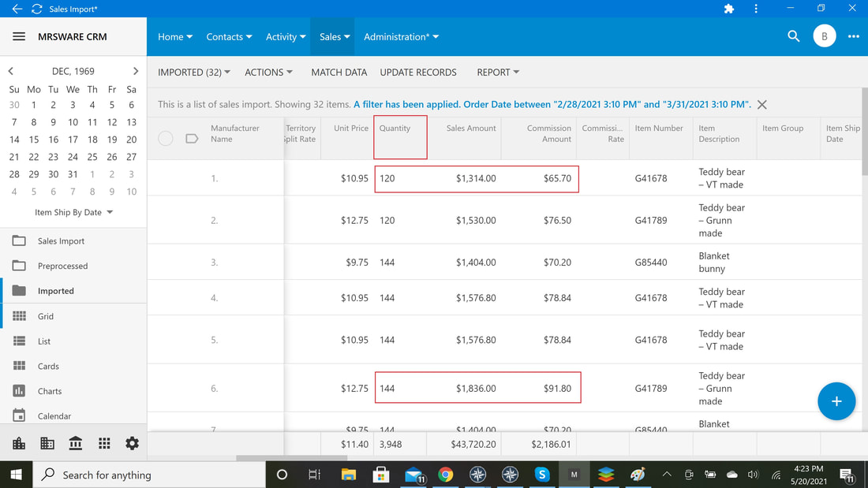
Task: Click MATCH DATA button
Action: [339, 72]
